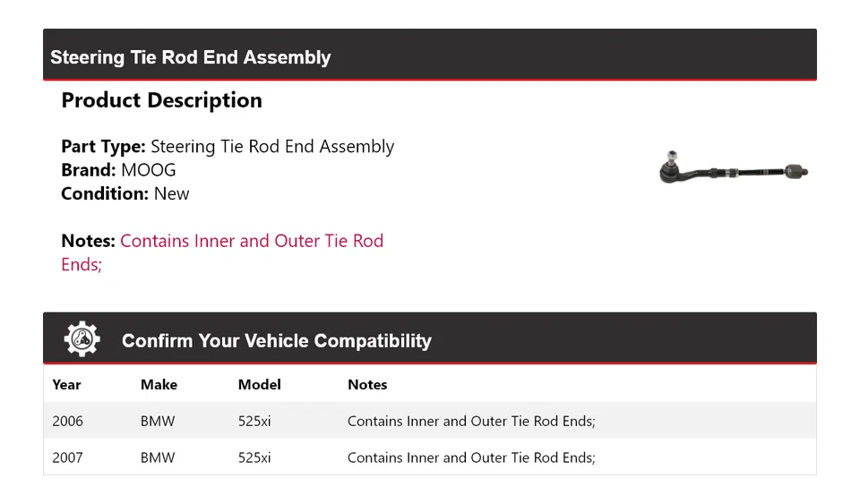Click the Confirm Your Vehicle Compatibility title
Viewport: 860px width, 504px height.
tap(276, 341)
